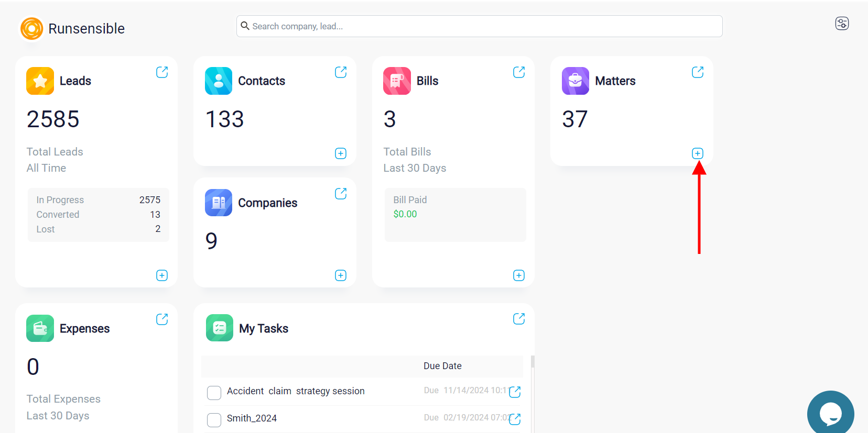
Task: Click the Total Expenses label
Action: tap(63, 399)
